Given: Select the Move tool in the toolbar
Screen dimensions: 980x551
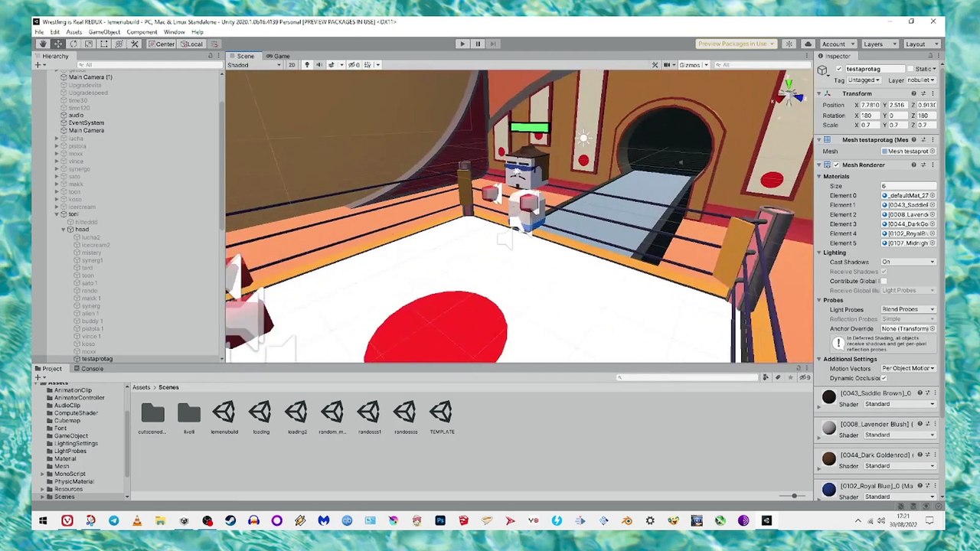Looking at the screenshot, I should pos(57,44).
